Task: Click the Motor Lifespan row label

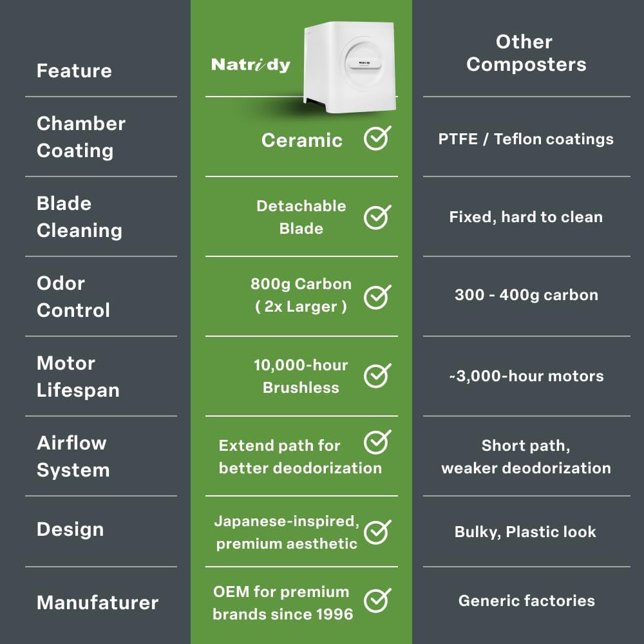Action: [77, 376]
